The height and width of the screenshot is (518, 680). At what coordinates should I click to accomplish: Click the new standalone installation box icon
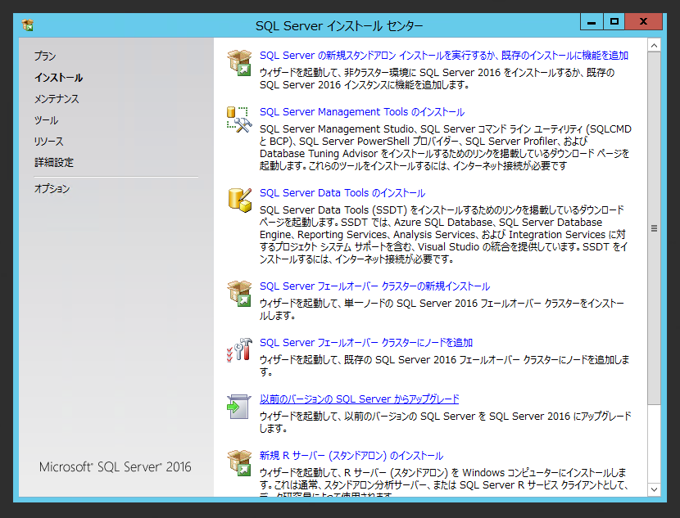(239, 62)
